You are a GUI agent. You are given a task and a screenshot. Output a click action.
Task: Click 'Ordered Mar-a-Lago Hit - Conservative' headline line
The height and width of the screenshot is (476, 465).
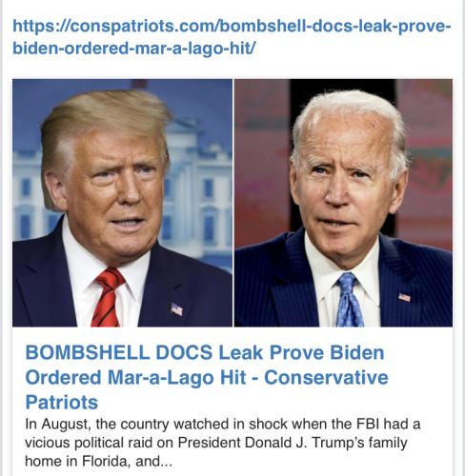point(207,377)
